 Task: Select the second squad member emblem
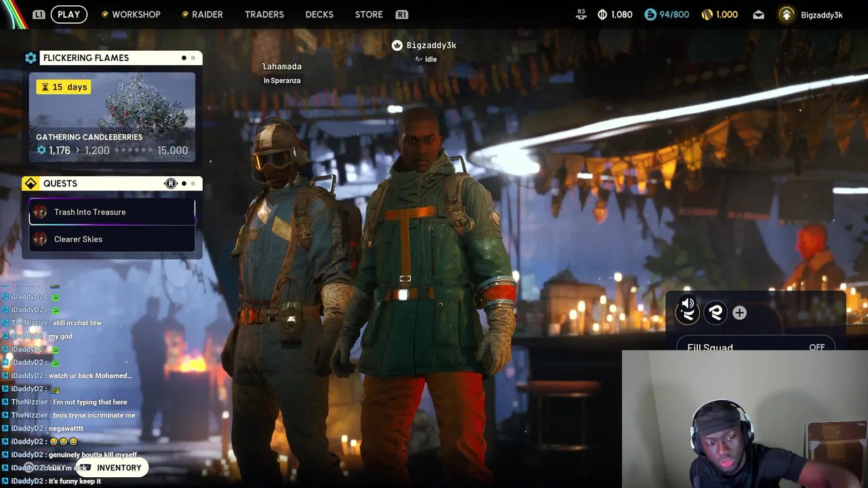(715, 312)
